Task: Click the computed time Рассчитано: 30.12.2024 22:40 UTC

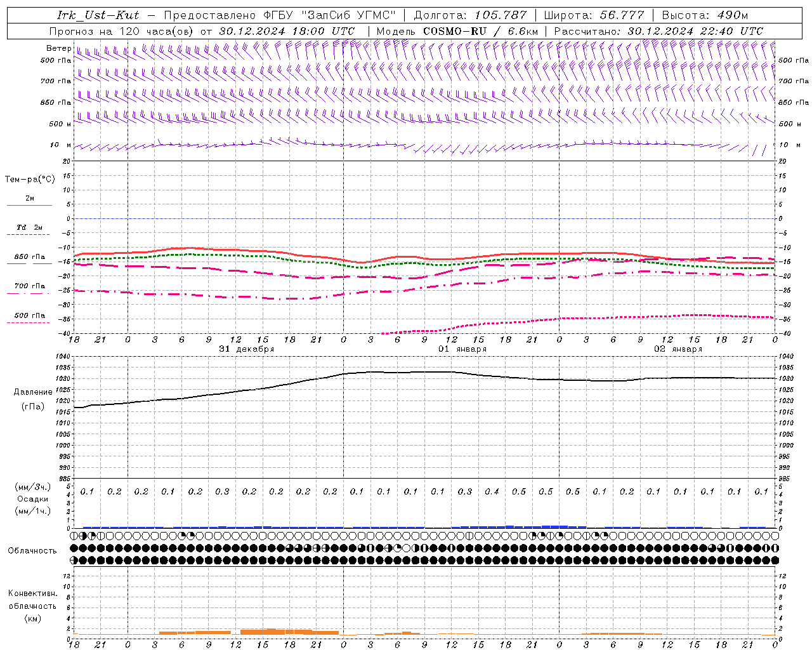Action: [658, 30]
